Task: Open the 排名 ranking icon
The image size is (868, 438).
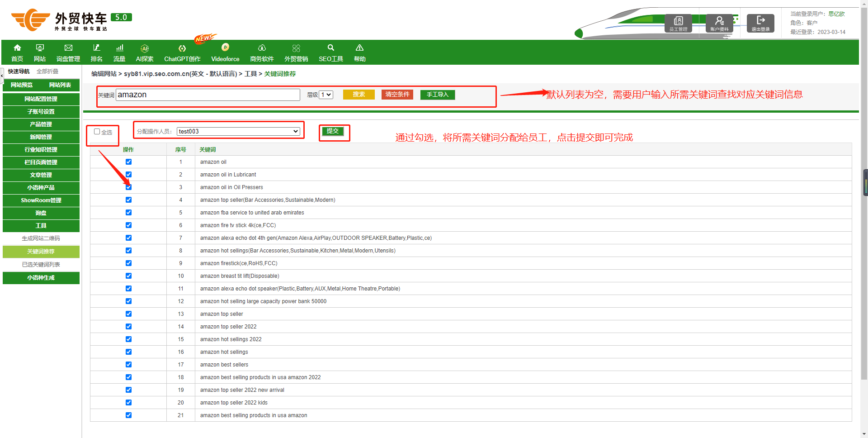Action: tap(96, 48)
